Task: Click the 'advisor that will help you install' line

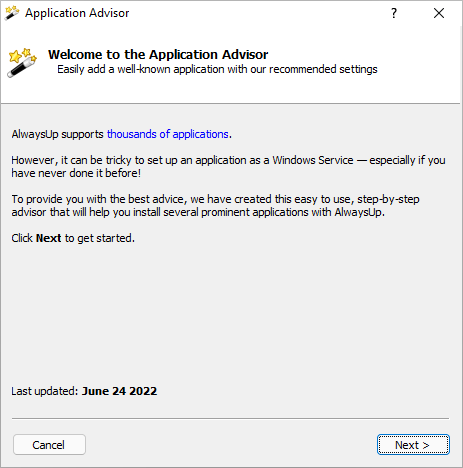Action: (x=198, y=212)
